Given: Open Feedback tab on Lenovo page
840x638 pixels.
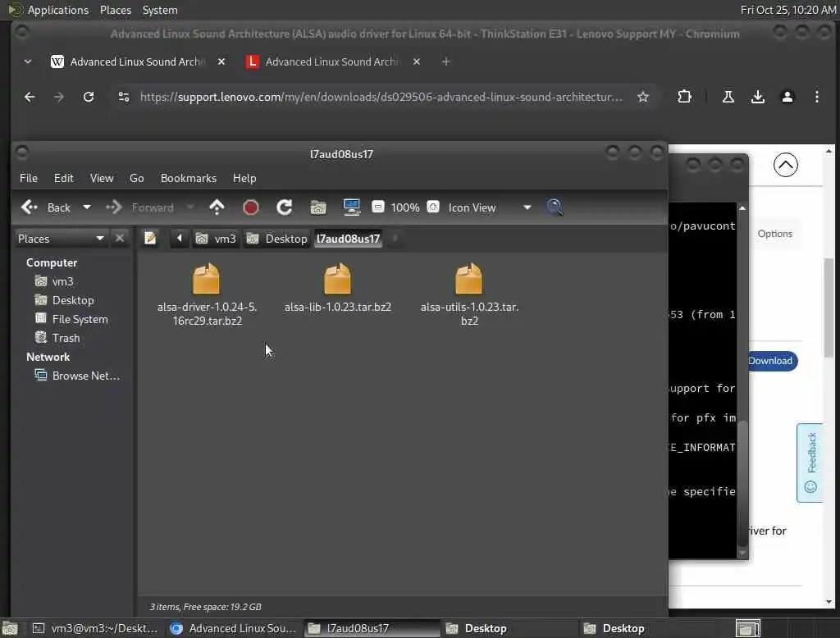Looking at the screenshot, I should click(x=810, y=463).
